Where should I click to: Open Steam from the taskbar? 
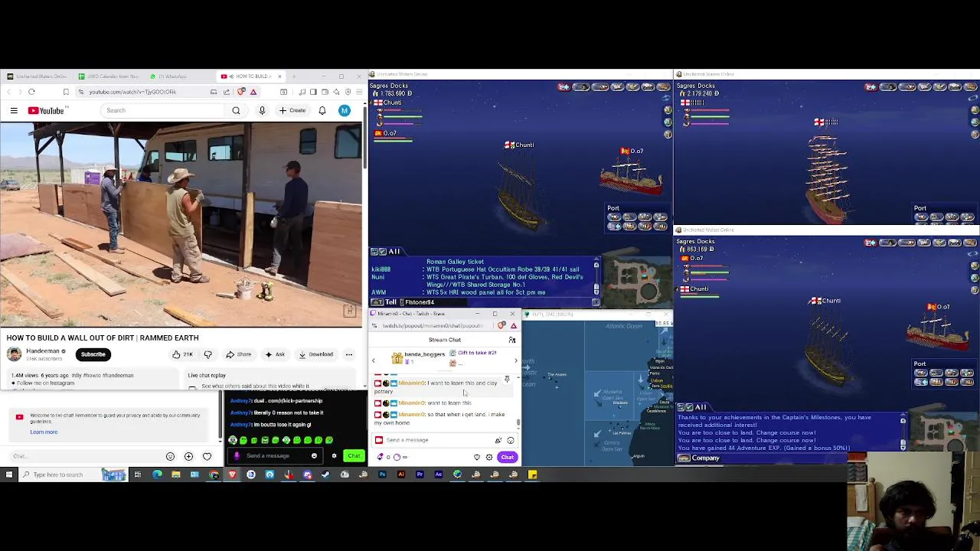(326, 474)
